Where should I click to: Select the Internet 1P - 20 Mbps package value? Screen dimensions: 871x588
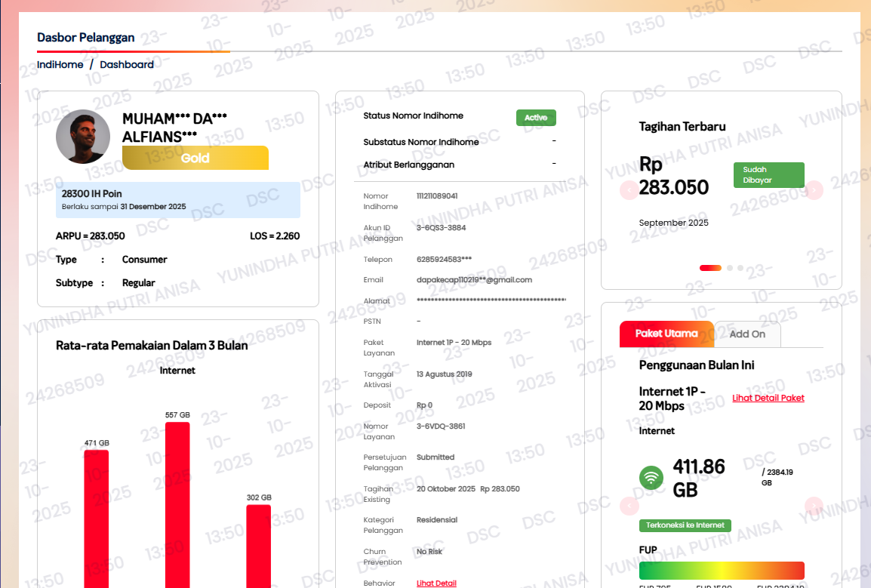point(454,343)
